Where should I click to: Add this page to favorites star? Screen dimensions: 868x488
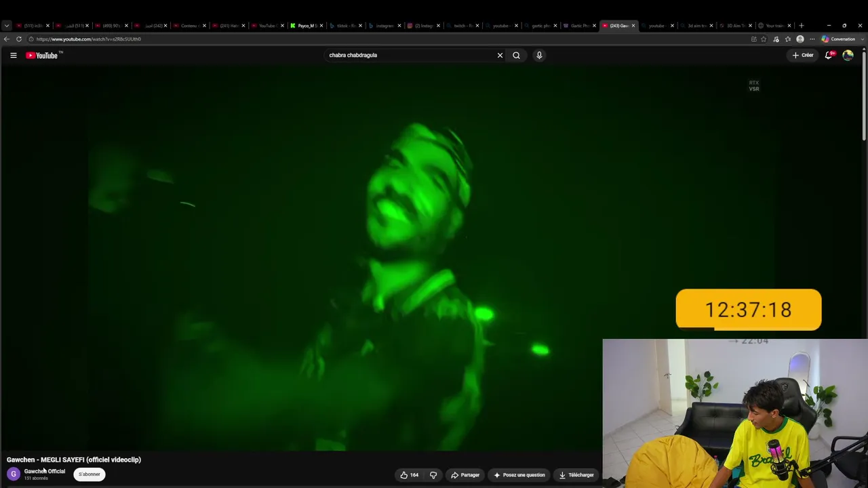coord(764,39)
